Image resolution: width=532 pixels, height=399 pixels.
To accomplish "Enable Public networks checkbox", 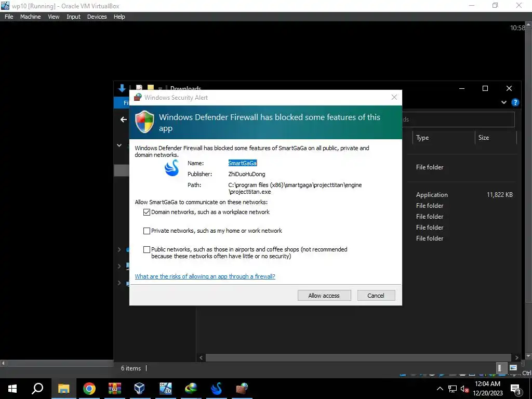I will click(x=147, y=249).
